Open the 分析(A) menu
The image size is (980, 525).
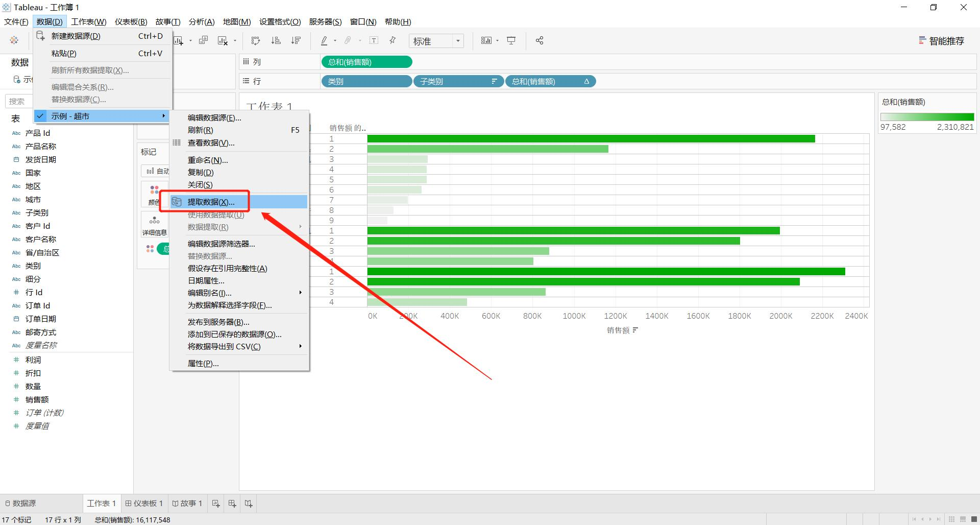point(202,21)
